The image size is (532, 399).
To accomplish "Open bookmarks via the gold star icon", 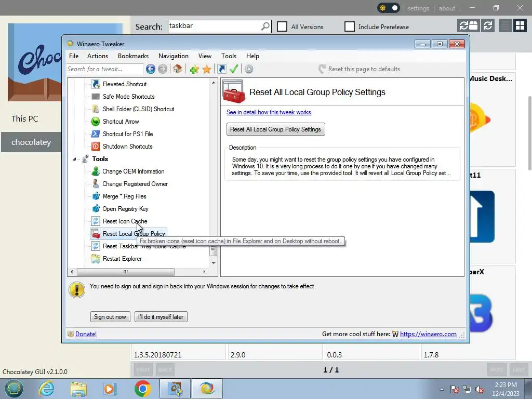I will 207,69.
